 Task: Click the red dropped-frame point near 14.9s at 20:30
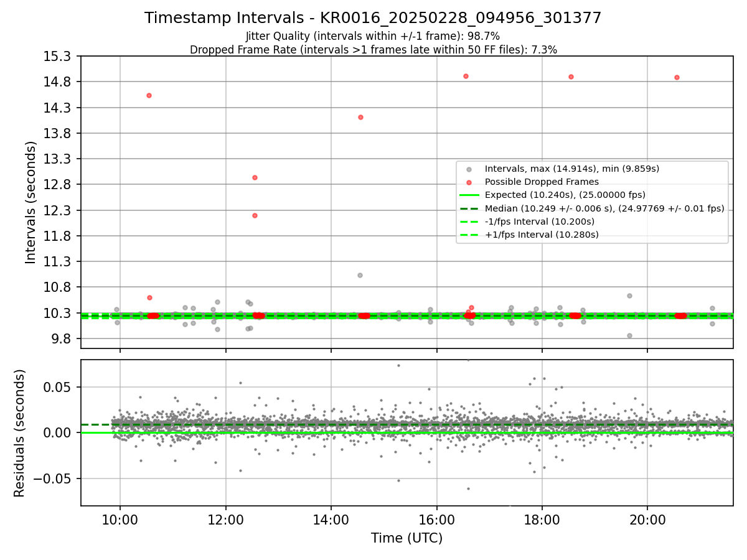(x=677, y=77)
